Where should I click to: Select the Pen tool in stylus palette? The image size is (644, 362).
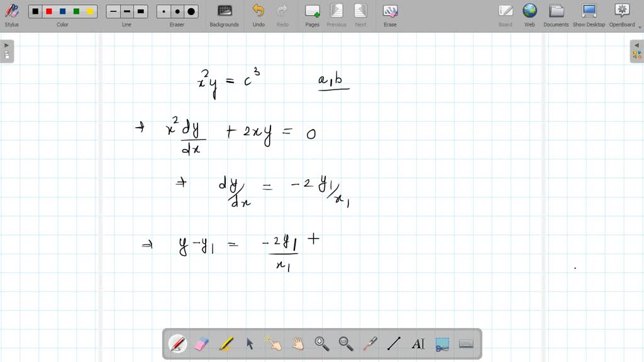pos(177,344)
